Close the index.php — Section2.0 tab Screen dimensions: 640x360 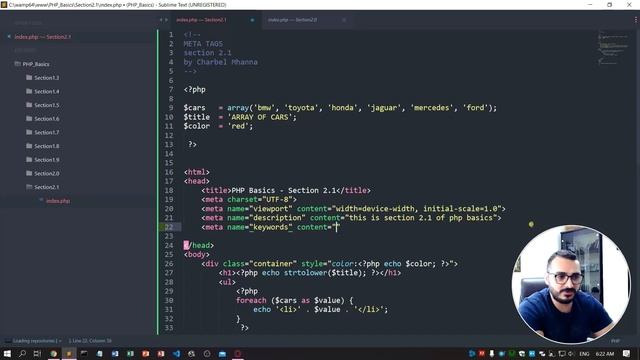coord(344,20)
